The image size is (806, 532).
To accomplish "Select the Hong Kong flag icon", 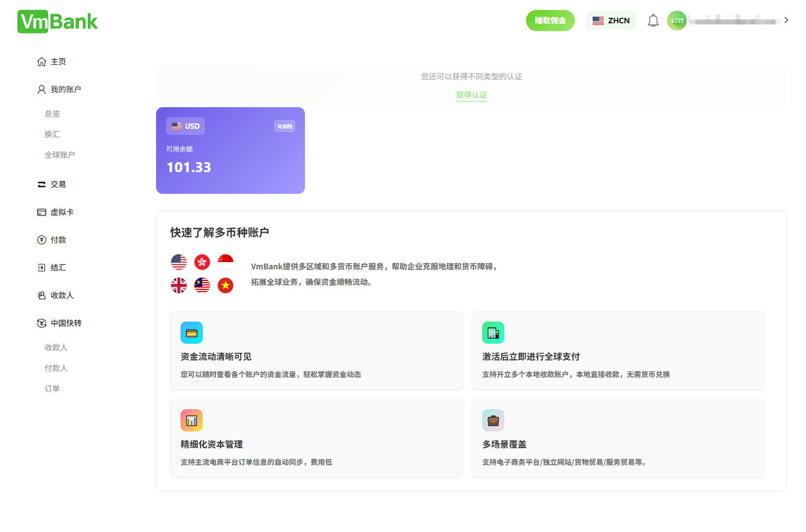I will point(202,262).
